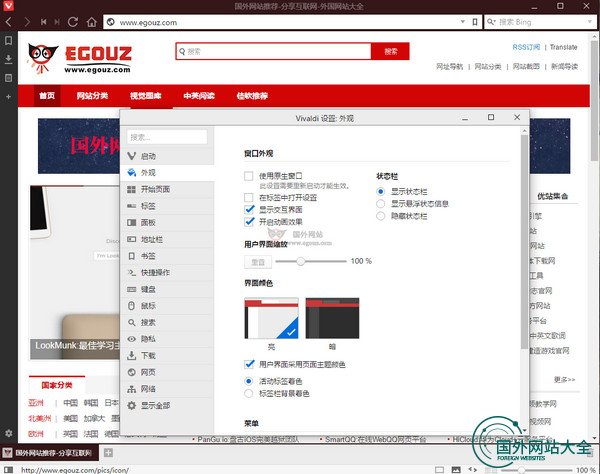Image resolution: width=600 pixels, height=474 pixels.
Task: Focus the settings 搜索 input field
Action: coord(167,137)
